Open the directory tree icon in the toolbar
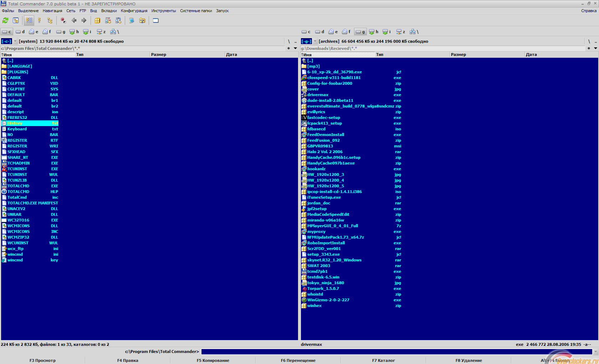Viewport: 599px width, 364px height. click(16, 20)
